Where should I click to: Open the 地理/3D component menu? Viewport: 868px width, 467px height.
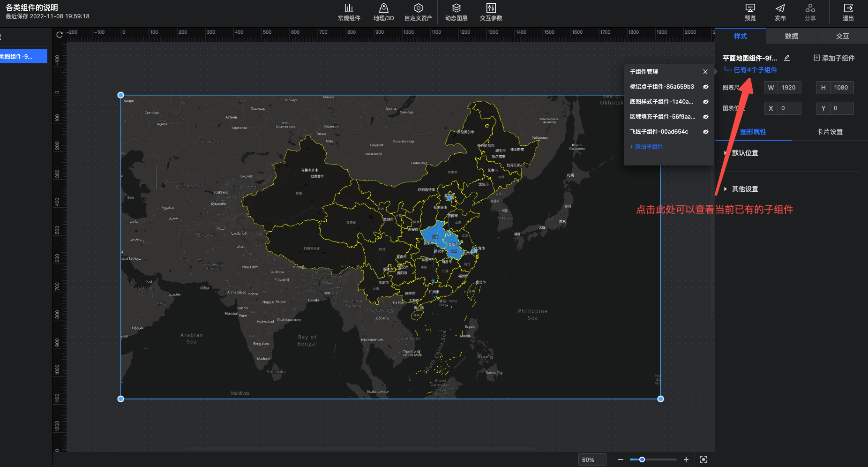(383, 12)
